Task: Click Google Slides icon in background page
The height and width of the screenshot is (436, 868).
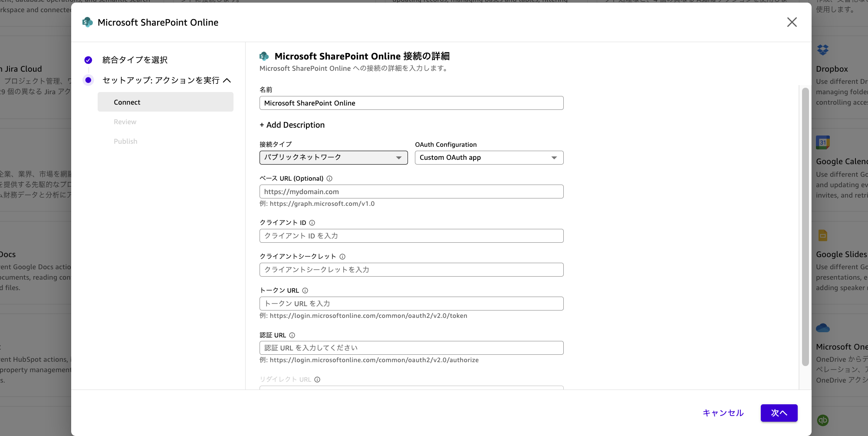Action: point(822,235)
